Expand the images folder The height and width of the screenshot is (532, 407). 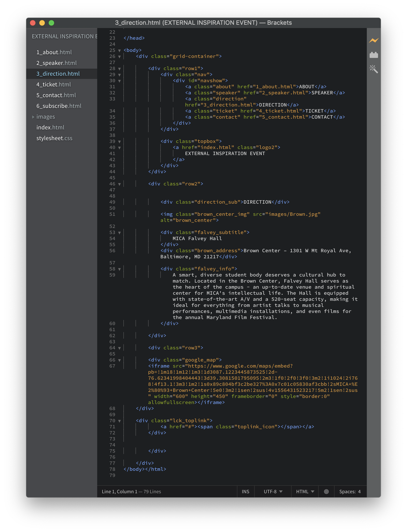33,117
